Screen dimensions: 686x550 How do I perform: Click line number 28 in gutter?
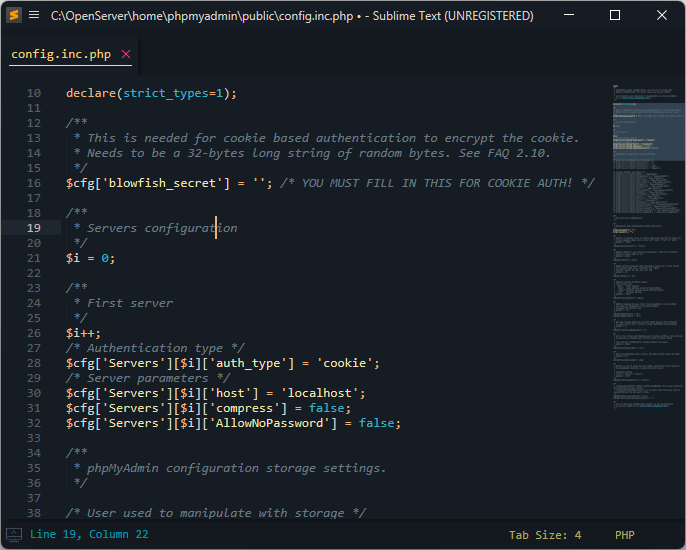34,363
